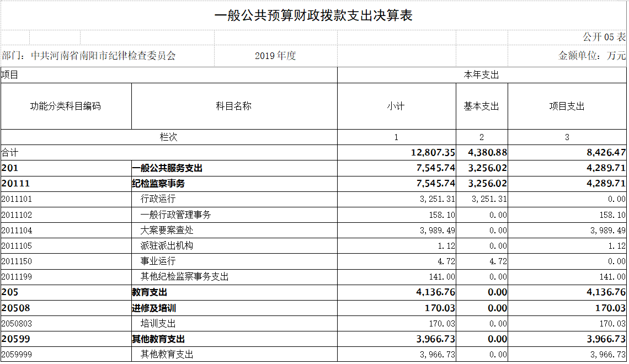Click code cell 2011102
The width and height of the screenshot is (629, 364).
(x=66, y=215)
